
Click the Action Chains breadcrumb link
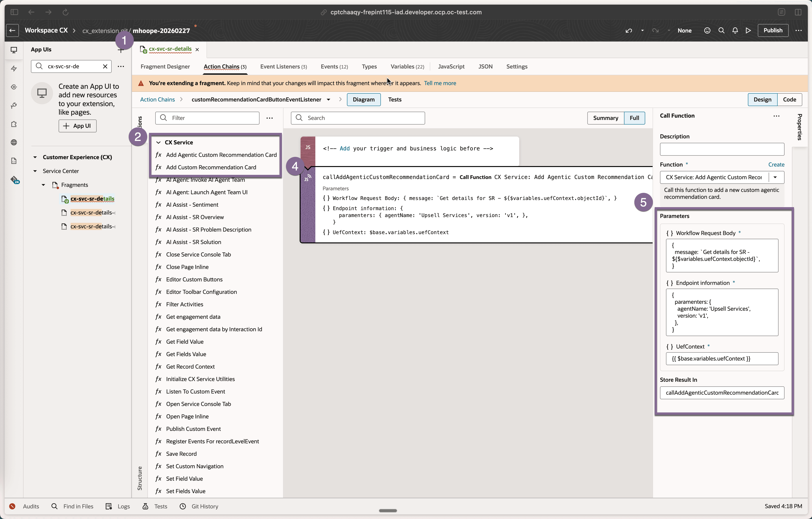click(157, 99)
